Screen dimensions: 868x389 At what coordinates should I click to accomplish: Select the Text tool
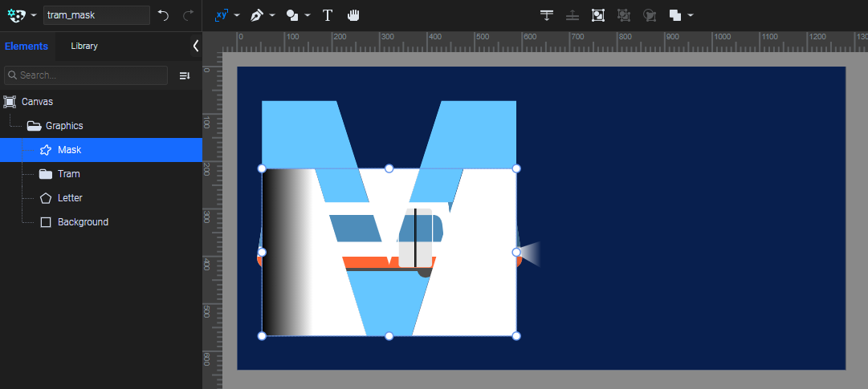(328, 15)
